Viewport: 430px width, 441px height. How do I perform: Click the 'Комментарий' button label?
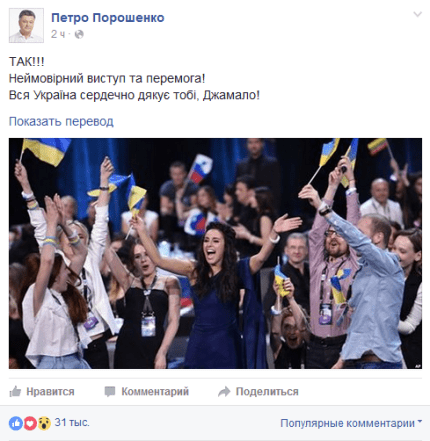[155, 391]
